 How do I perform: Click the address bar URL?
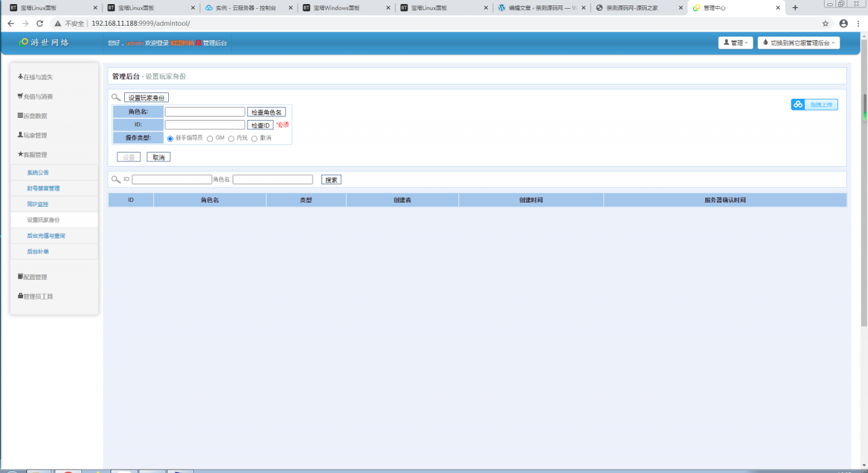click(x=140, y=23)
